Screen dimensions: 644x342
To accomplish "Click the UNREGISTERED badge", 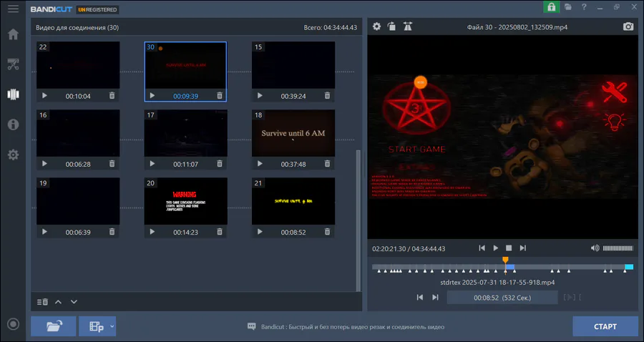I will pos(97,9).
